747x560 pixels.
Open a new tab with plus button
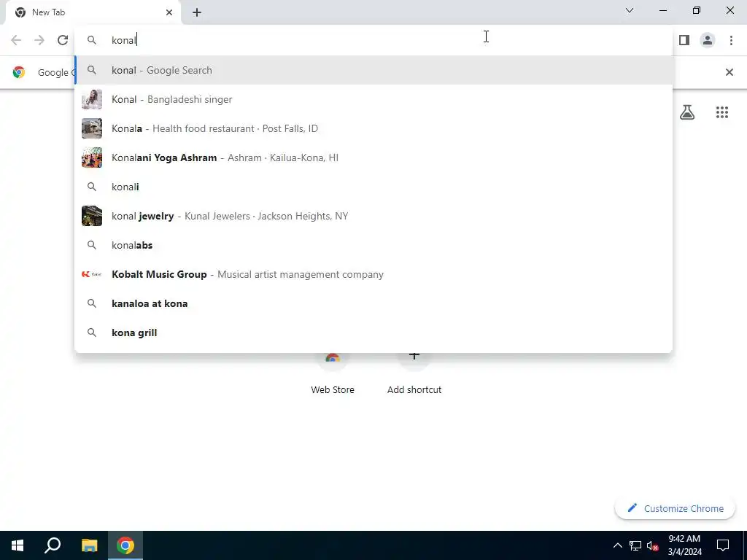[x=197, y=12]
